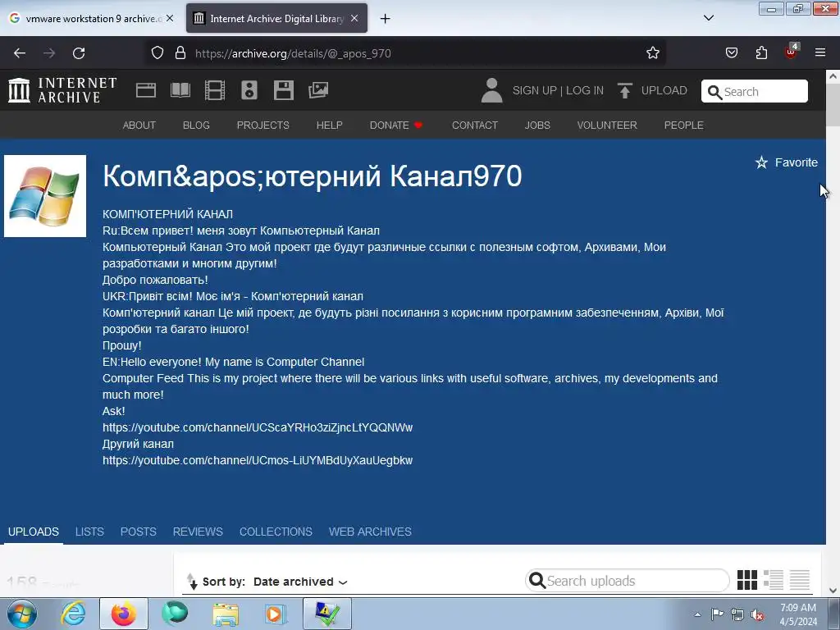Viewport: 840px width, 630px height.
Task: Open the second YouTube link UCmos-LiUYMBdUyXauUegbkw
Action: (x=257, y=460)
